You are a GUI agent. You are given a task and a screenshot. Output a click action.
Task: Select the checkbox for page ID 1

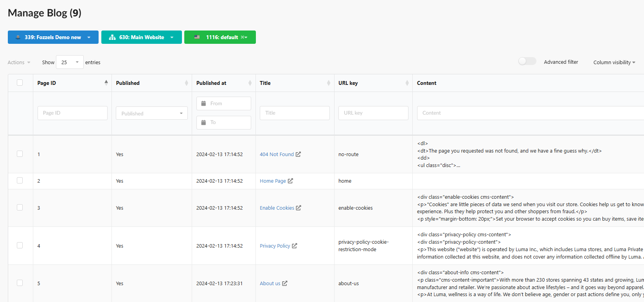(x=20, y=154)
